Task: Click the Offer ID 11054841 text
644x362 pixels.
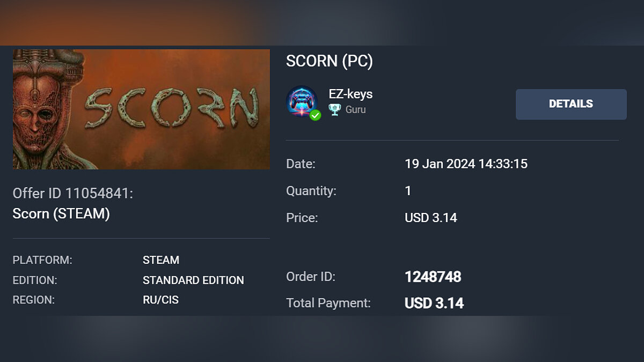Action: pyautogui.click(x=72, y=193)
